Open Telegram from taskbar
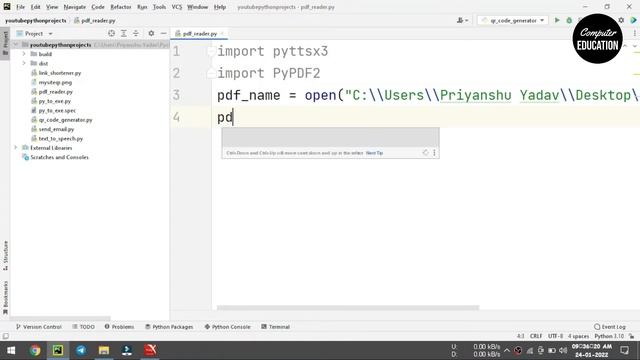The height and width of the screenshot is (360, 640). (81, 350)
